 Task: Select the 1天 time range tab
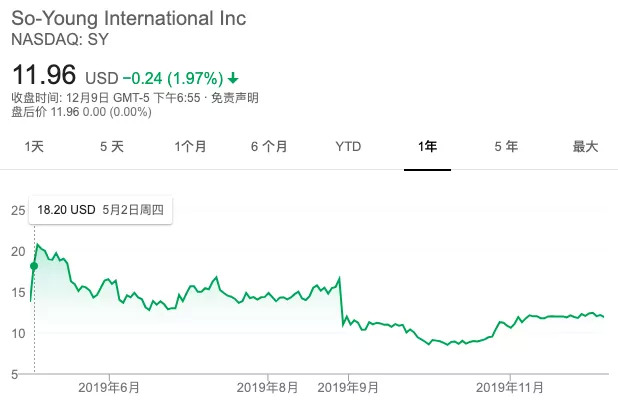[x=34, y=146]
